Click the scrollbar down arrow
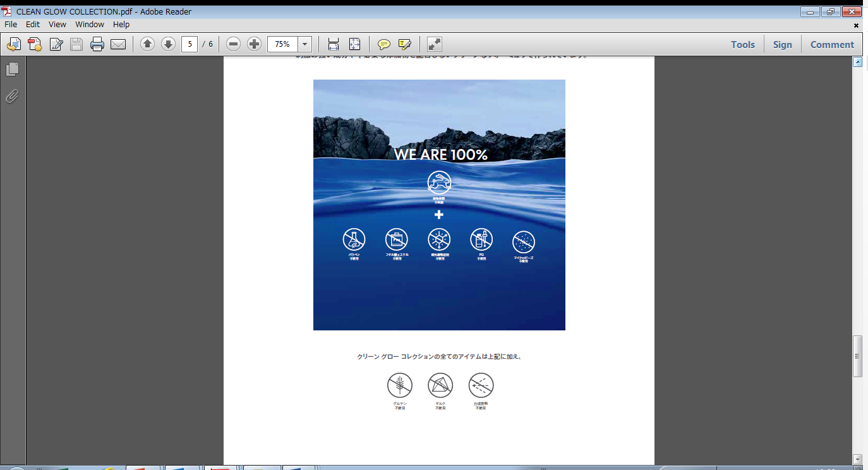 click(x=858, y=459)
